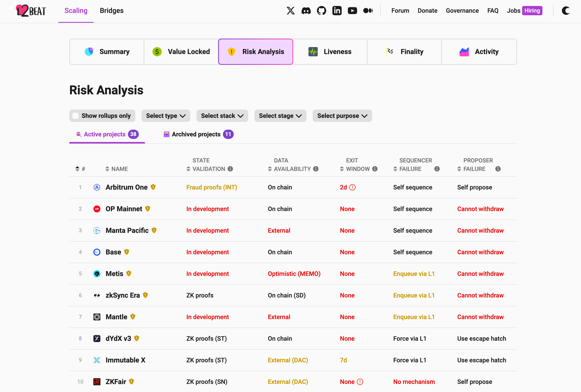581x392 pixels.
Task: Click Fraud proofs (INT) for Arbitrum One
Action: [x=212, y=187]
